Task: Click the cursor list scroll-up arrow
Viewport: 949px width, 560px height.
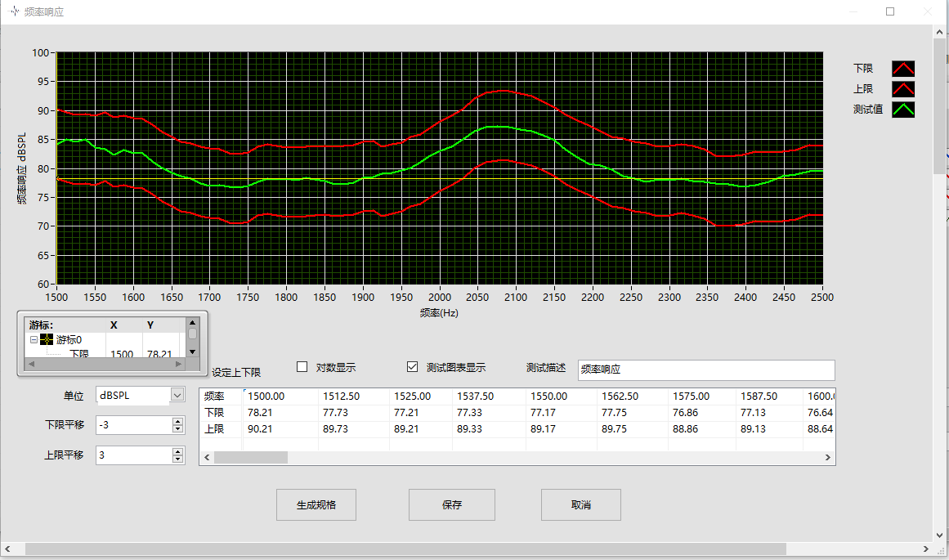Action: [192, 323]
